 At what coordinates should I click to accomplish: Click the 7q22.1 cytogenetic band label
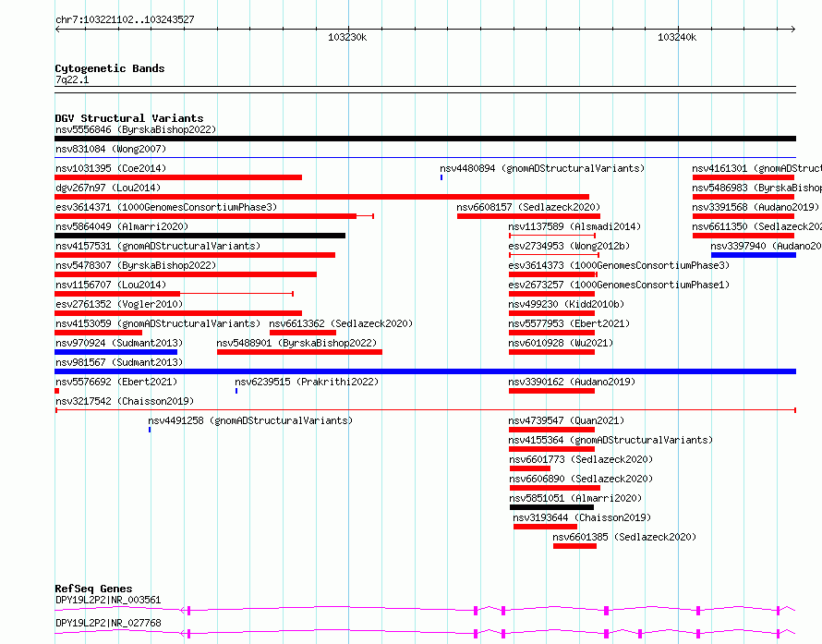[x=72, y=79]
